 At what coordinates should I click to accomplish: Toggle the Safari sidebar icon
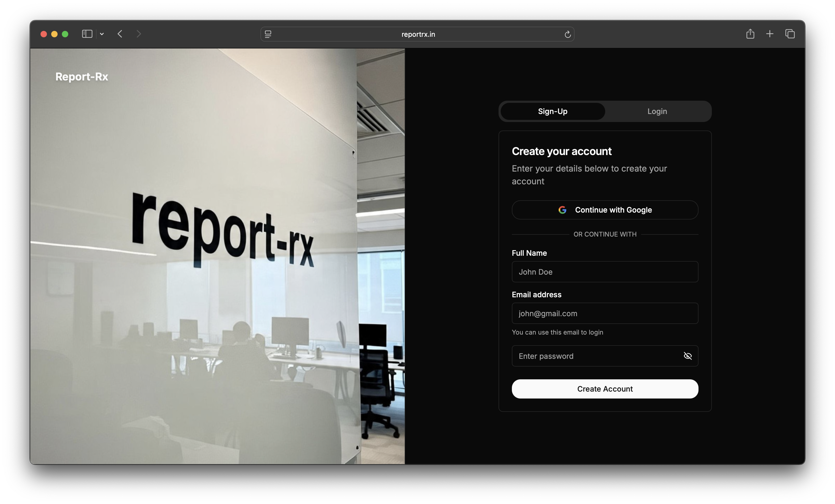point(87,34)
